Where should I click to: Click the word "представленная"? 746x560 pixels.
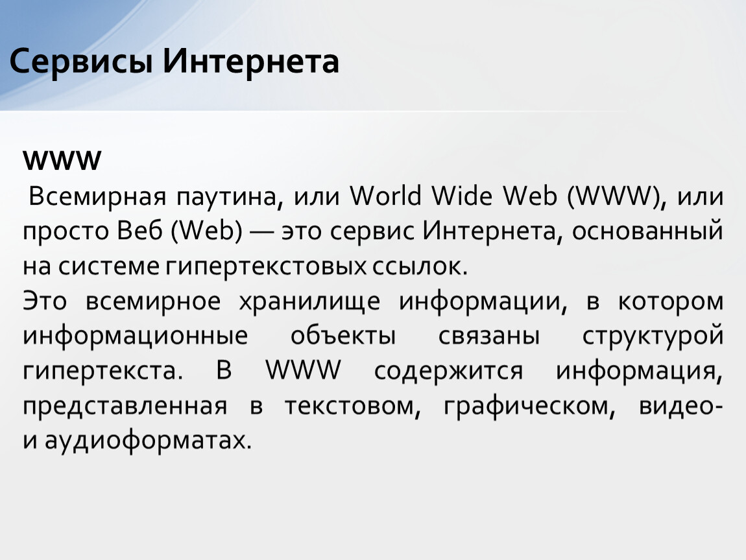tap(125, 406)
